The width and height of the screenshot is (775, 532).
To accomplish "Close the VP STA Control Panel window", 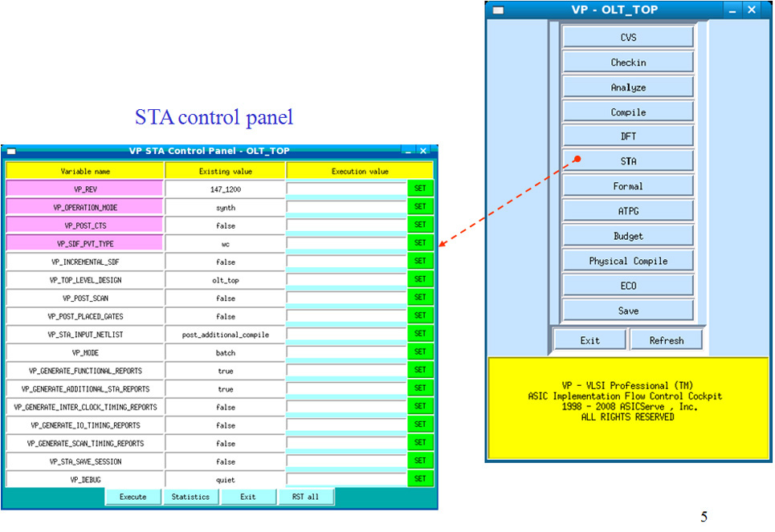I will pyautogui.click(x=424, y=151).
